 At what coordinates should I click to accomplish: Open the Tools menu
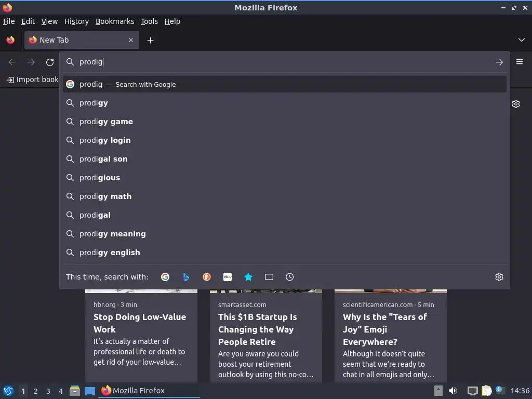[x=149, y=21]
